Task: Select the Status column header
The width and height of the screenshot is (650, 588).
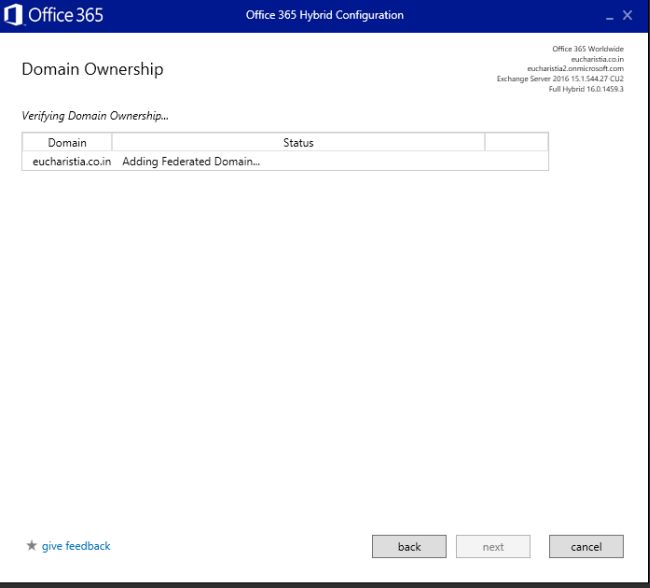Action: [298, 143]
